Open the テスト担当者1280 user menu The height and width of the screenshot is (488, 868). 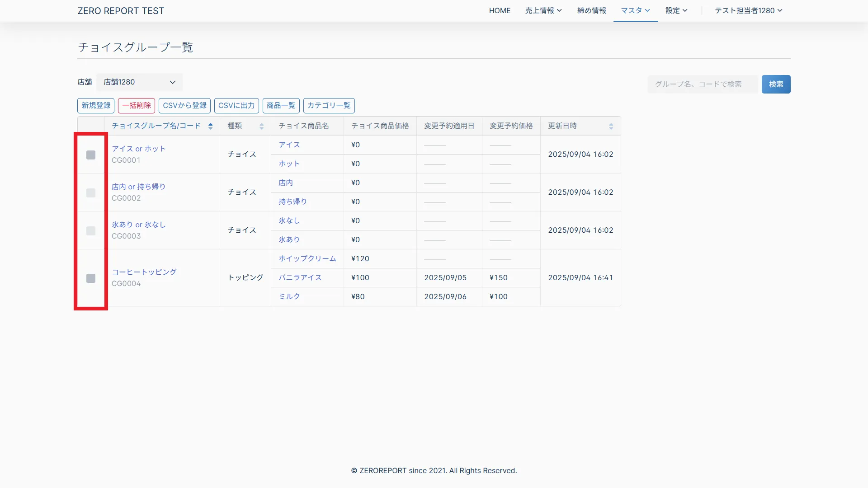pyautogui.click(x=748, y=10)
